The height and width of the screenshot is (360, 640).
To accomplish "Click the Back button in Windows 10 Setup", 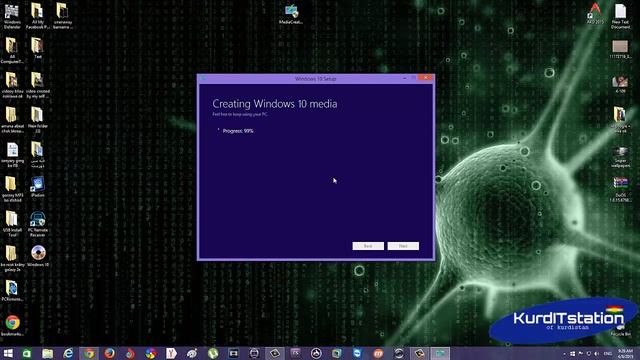I will click(x=368, y=246).
